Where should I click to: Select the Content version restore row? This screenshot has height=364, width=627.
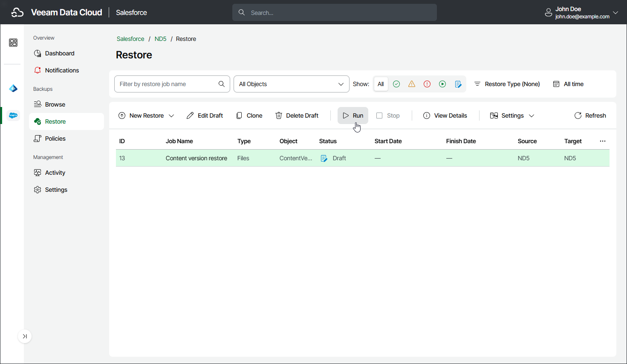363,158
